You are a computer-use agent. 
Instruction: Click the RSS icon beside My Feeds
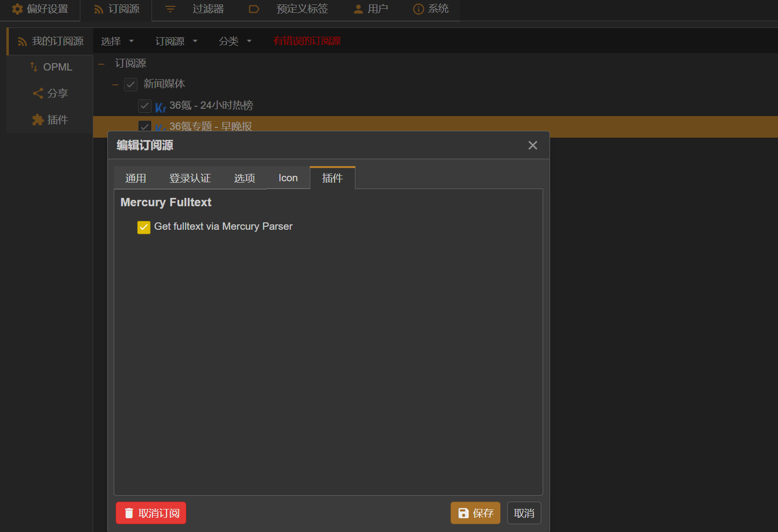coord(22,42)
